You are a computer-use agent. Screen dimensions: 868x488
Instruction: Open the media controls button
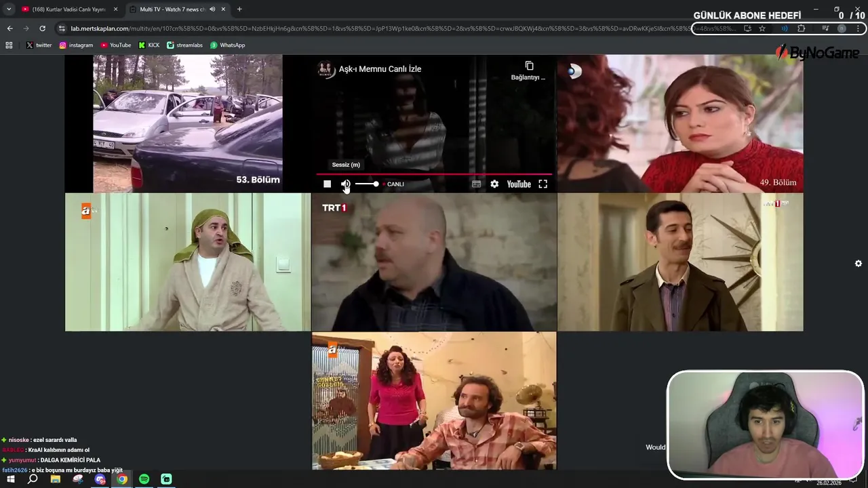(825, 28)
